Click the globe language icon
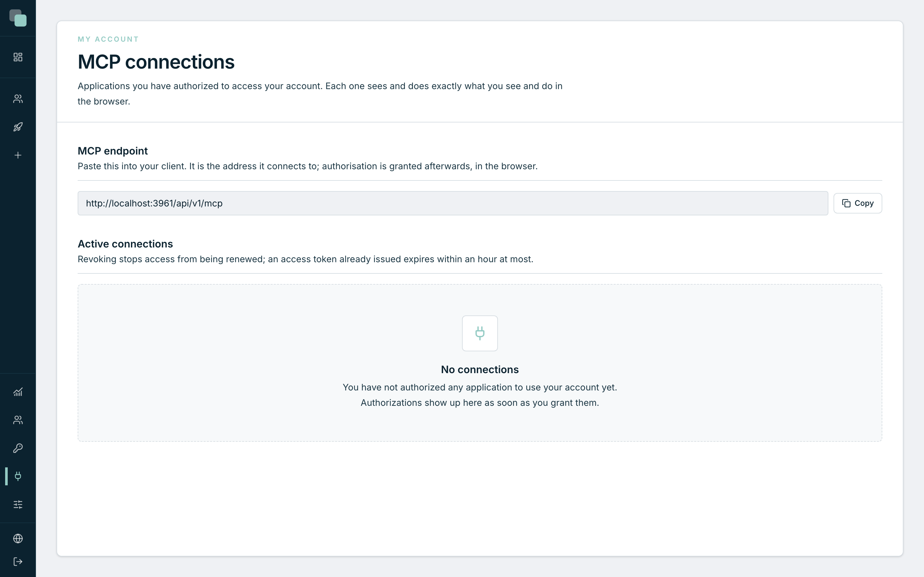924x577 pixels. (x=18, y=539)
